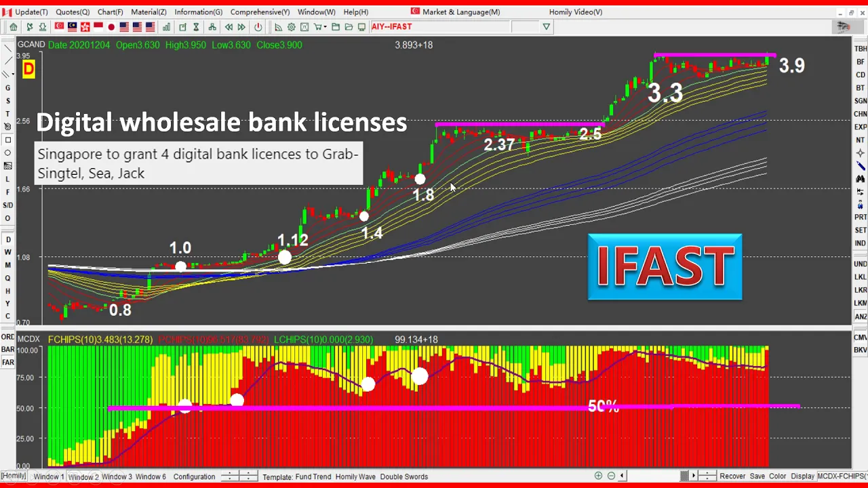Open the Window(W) menu
The image size is (868, 488).
tap(317, 12)
